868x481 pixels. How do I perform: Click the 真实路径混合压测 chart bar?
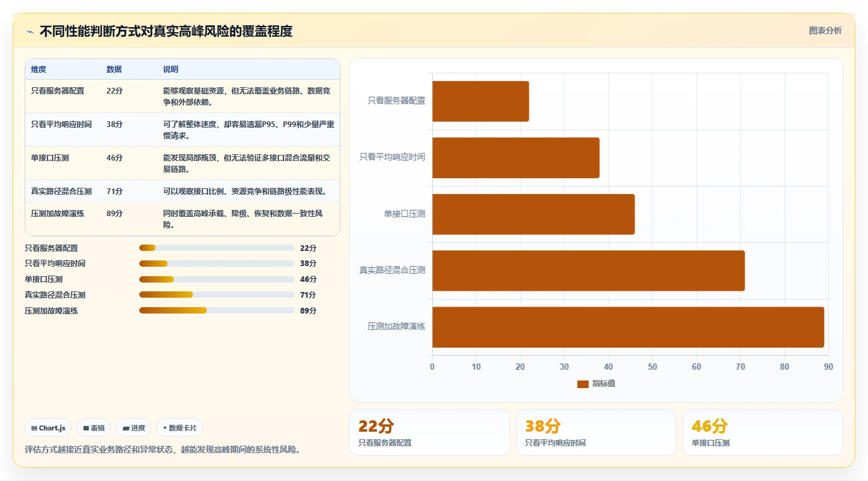pos(588,271)
